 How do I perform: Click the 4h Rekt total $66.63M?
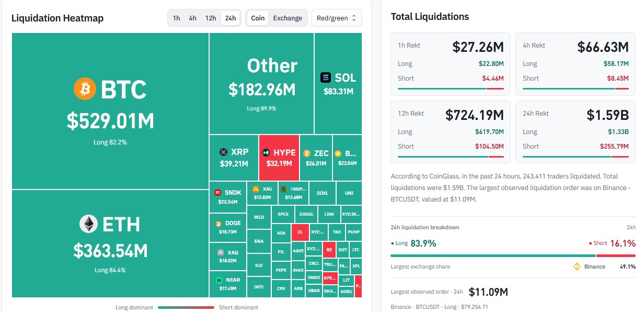[603, 47]
